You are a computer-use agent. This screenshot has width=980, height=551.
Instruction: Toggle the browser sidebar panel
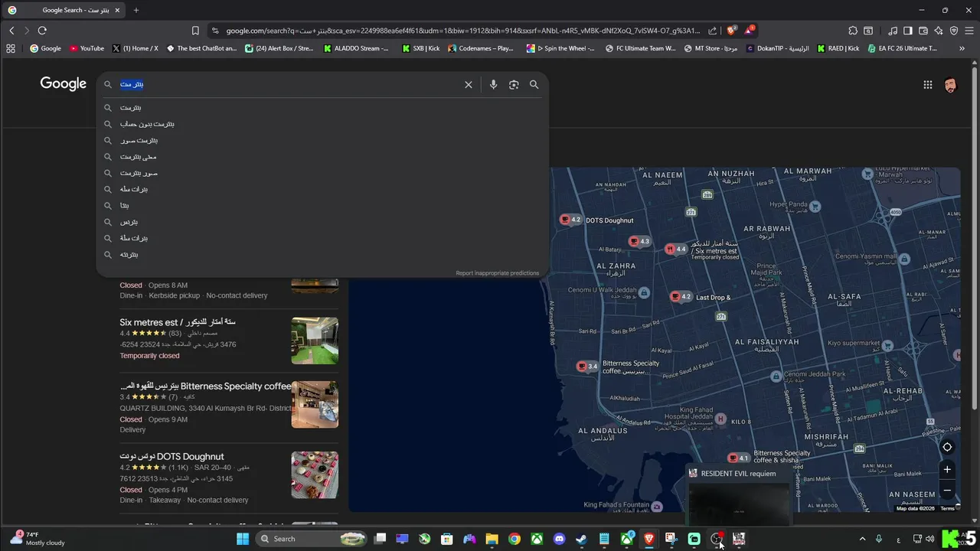[908, 31]
